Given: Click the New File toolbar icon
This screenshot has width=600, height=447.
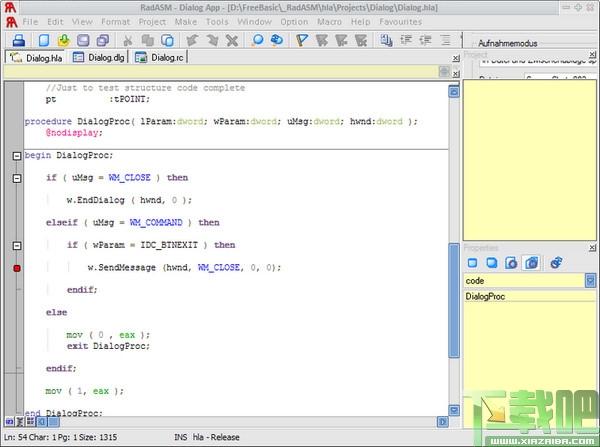Looking at the screenshot, I should click(x=44, y=40).
